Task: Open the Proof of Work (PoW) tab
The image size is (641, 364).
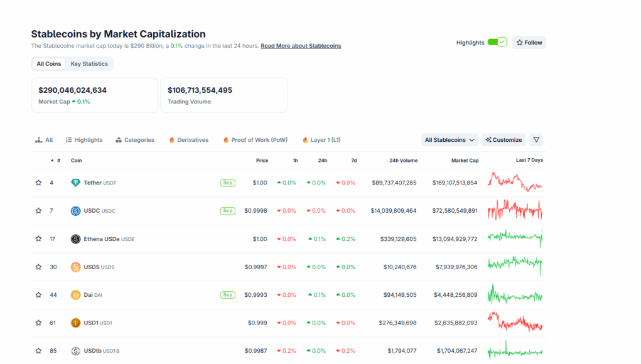Action: pos(256,140)
